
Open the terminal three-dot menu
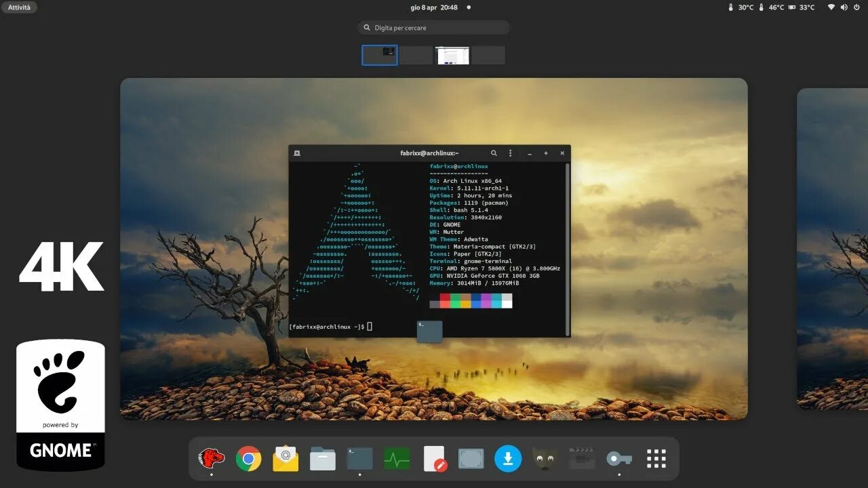[x=511, y=153]
